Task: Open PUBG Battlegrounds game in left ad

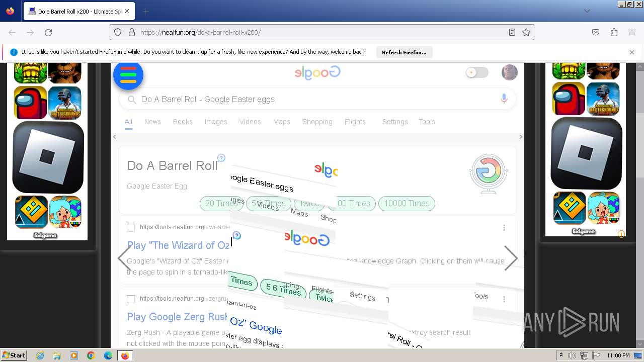Action: pos(65,102)
